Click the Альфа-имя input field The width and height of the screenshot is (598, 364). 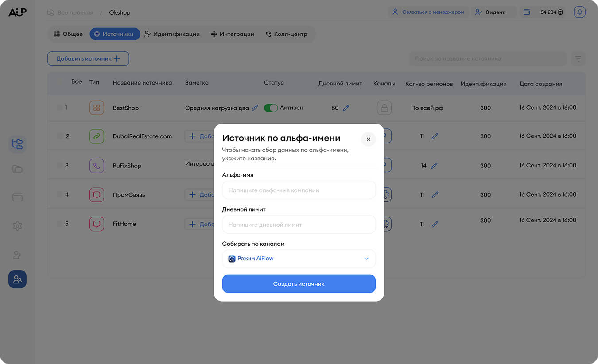click(299, 190)
